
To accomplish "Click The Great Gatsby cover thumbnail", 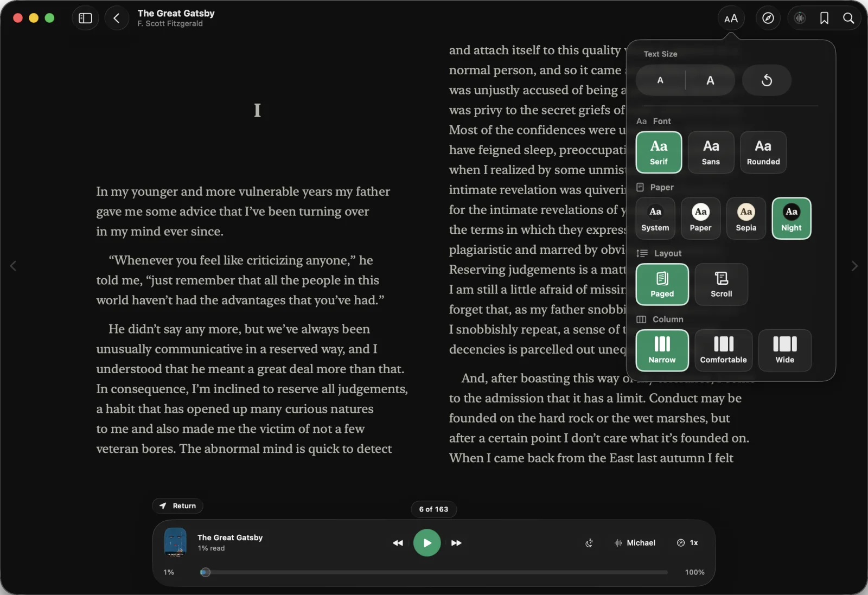I will (x=175, y=542).
